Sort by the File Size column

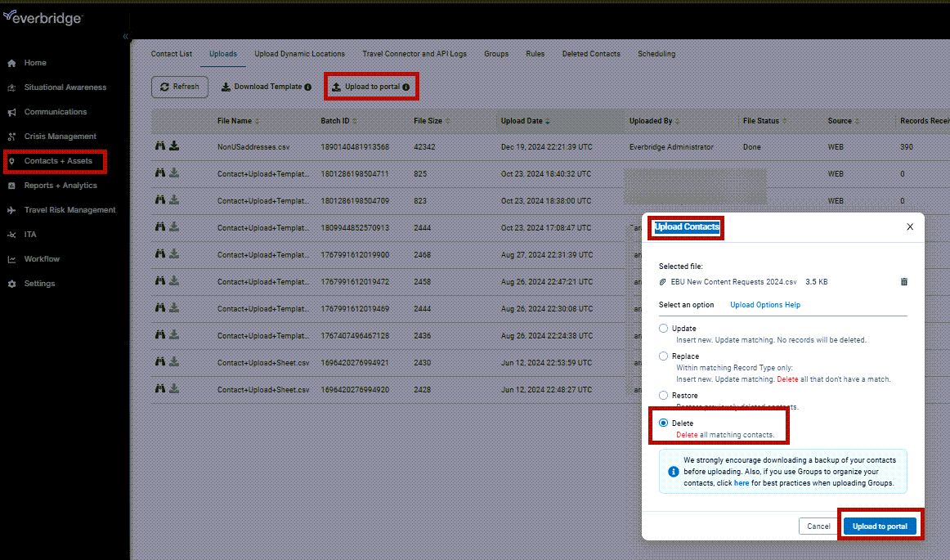coord(432,121)
